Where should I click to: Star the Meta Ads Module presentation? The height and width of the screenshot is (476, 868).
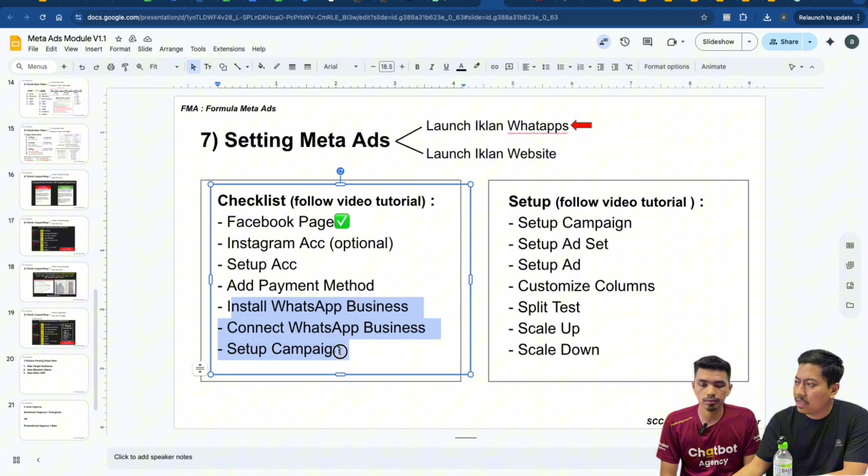(x=119, y=39)
